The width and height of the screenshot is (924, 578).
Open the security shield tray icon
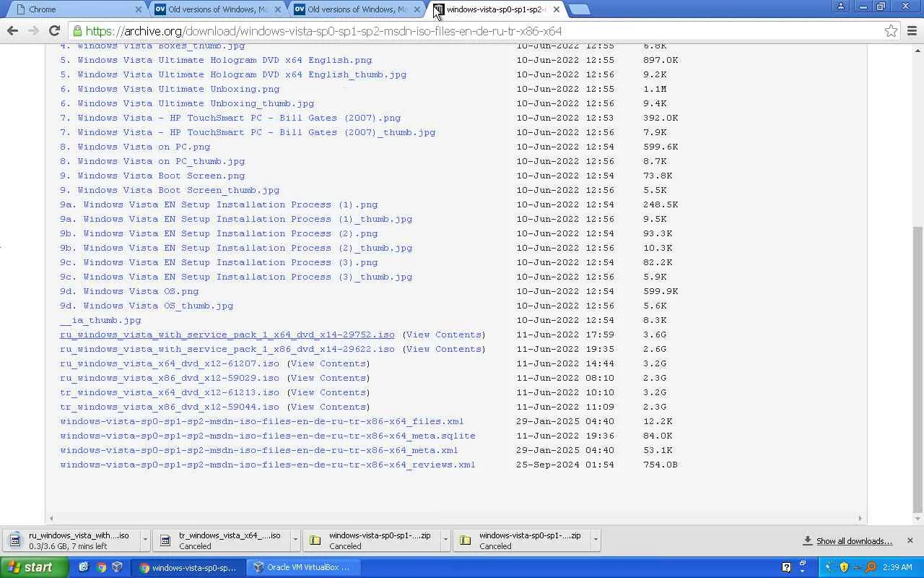point(844,567)
